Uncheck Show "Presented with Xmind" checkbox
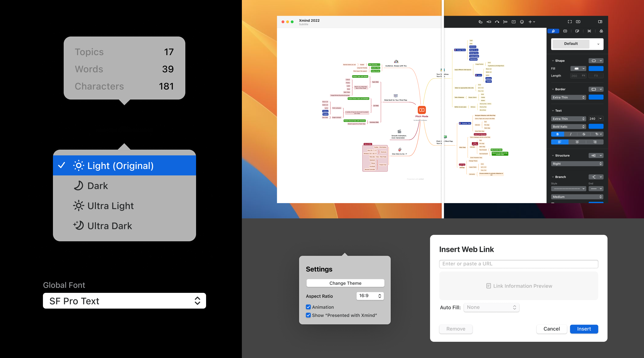The width and height of the screenshot is (644, 358). [308, 315]
